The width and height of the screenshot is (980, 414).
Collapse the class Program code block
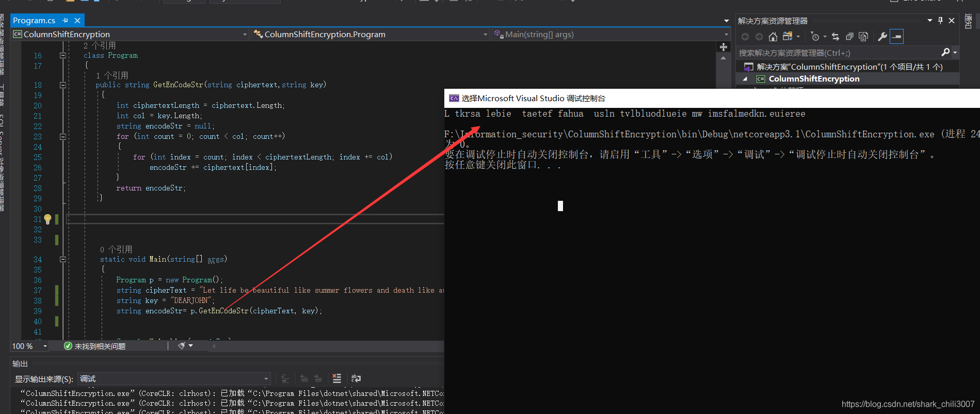(x=63, y=55)
